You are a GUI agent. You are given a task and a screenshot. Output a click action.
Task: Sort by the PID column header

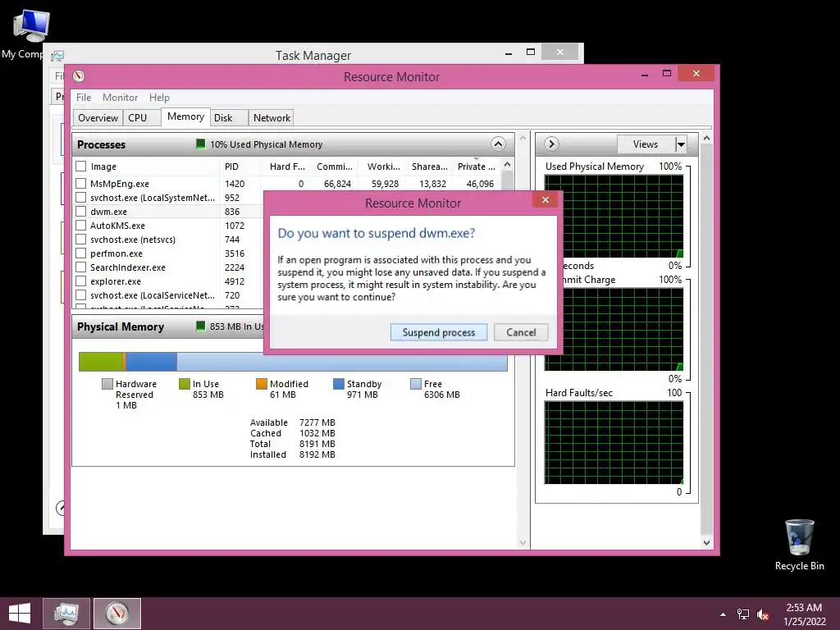tap(240, 167)
